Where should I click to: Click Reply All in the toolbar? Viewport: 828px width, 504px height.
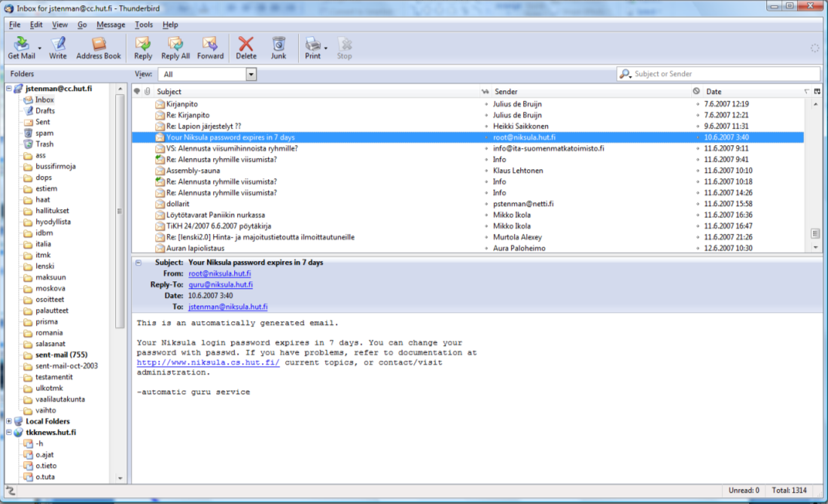click(x=175, y=48)
